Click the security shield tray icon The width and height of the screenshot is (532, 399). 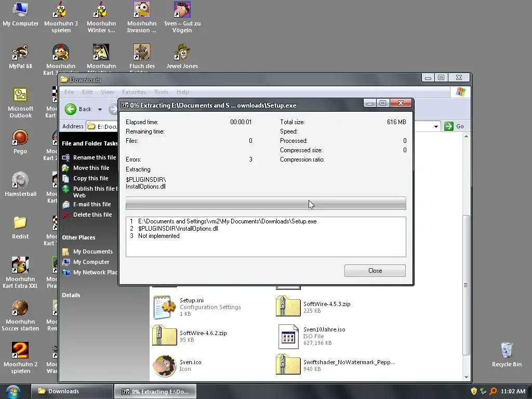click(474, 391)
